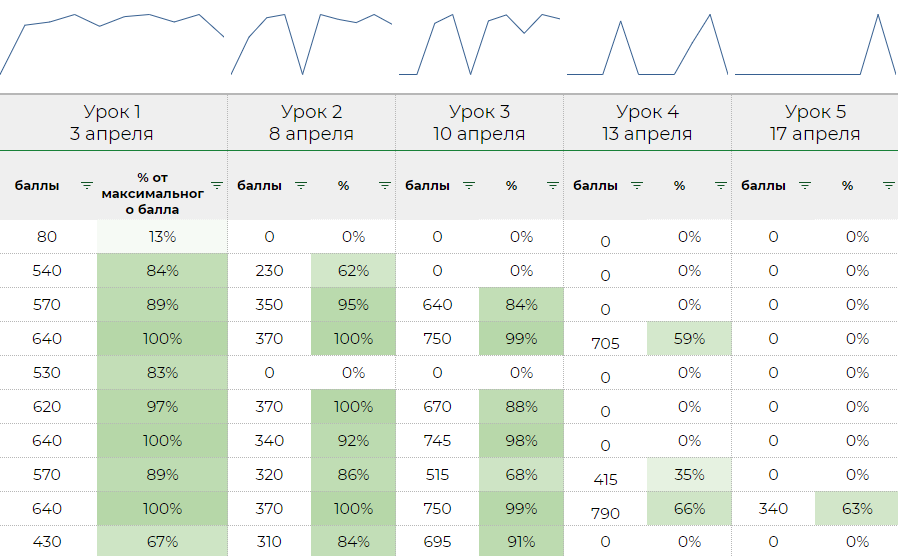This screenshot has width=898, height=556.
Task: Open filter on '% от максимального балла' column
Action: click(x=217, y=185)
